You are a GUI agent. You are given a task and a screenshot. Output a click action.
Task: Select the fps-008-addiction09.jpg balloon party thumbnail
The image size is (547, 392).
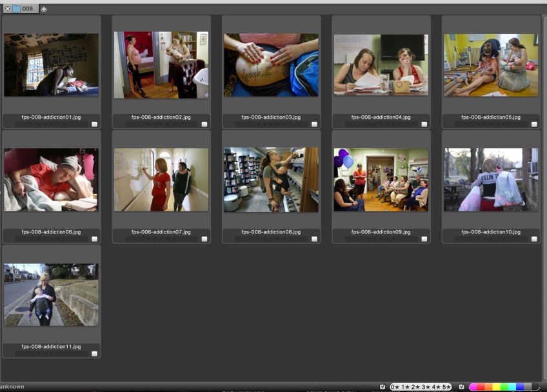coord(381,179)
